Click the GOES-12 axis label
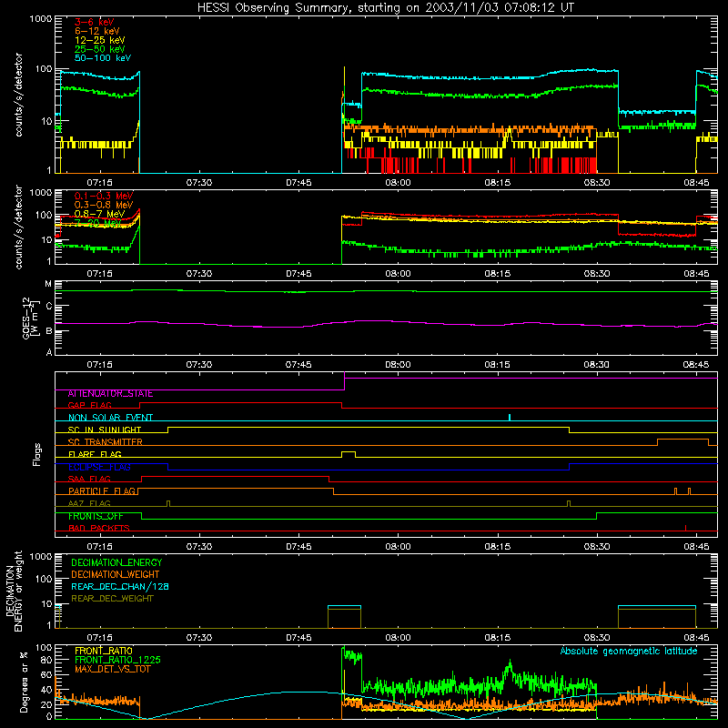 31,318
